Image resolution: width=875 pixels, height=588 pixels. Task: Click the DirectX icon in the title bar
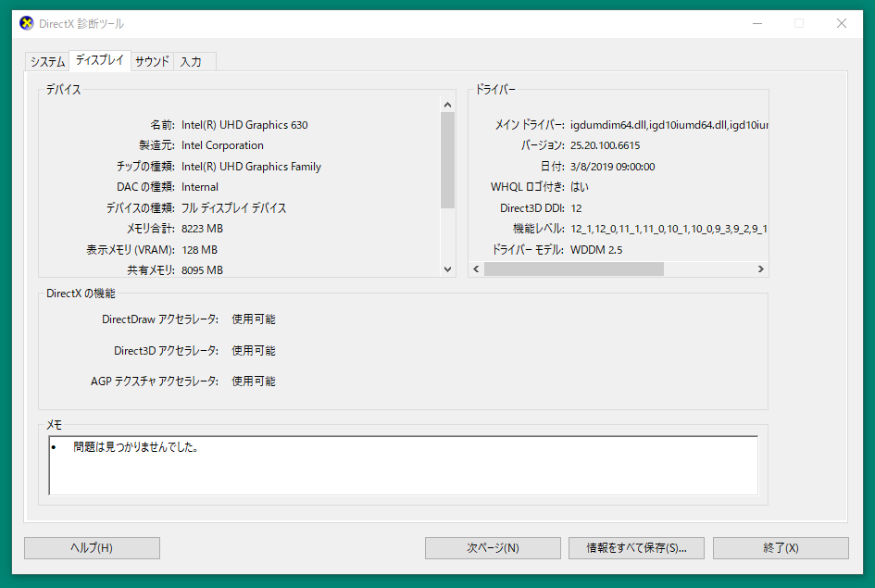tap(26, 24)
